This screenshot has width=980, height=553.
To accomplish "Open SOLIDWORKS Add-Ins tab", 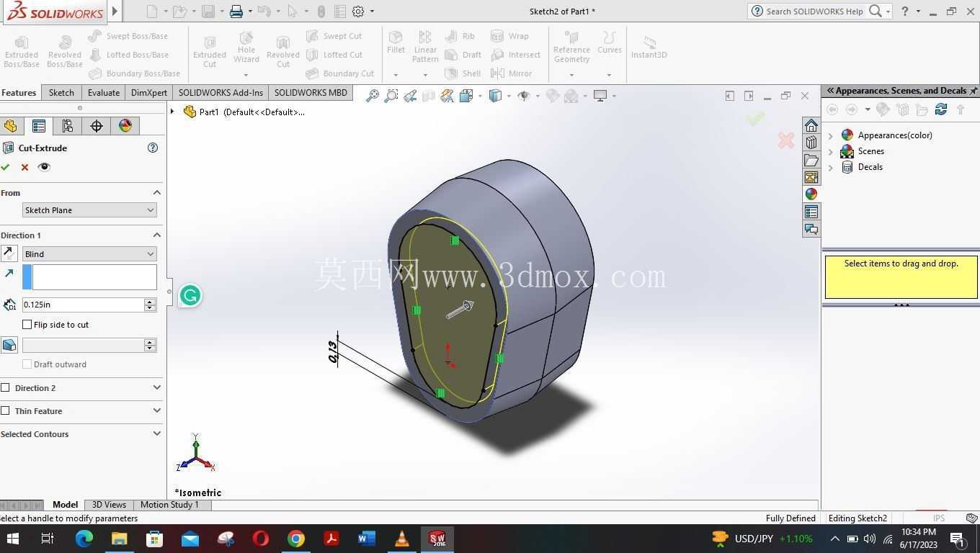I will click(x=220, y=93).
